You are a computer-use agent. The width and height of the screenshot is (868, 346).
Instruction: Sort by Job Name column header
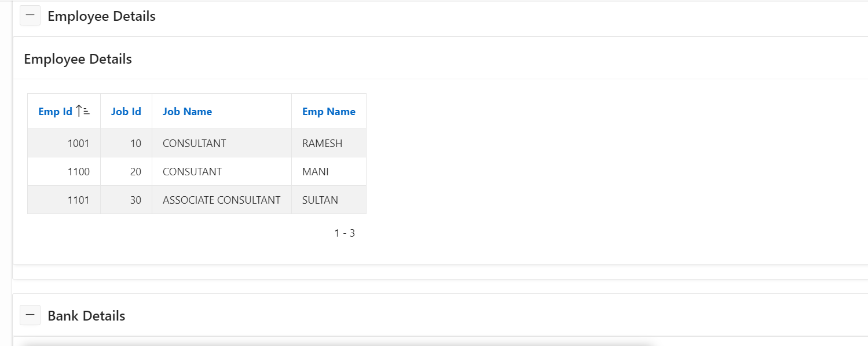pyautogui.click(x=187, y=112)
